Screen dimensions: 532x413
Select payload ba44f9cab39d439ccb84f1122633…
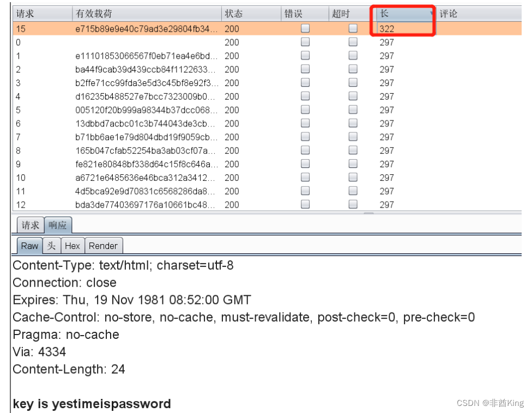145,70
